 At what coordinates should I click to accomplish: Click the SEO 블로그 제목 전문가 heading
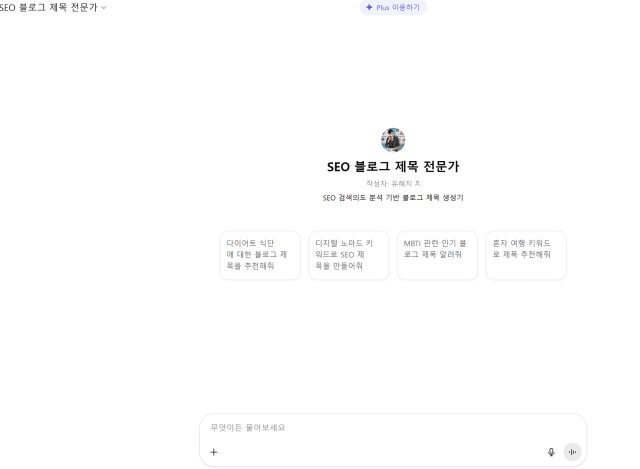pos(393,167)
